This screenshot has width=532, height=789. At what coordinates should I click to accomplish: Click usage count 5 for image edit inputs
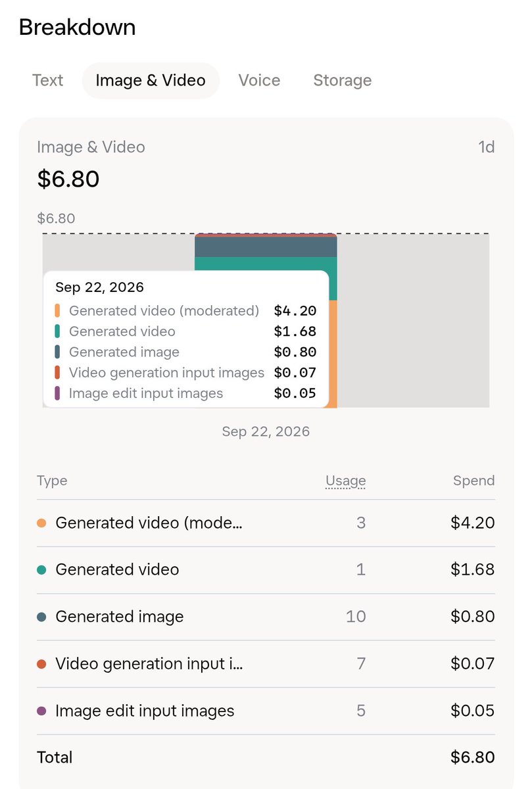point(361,711)
